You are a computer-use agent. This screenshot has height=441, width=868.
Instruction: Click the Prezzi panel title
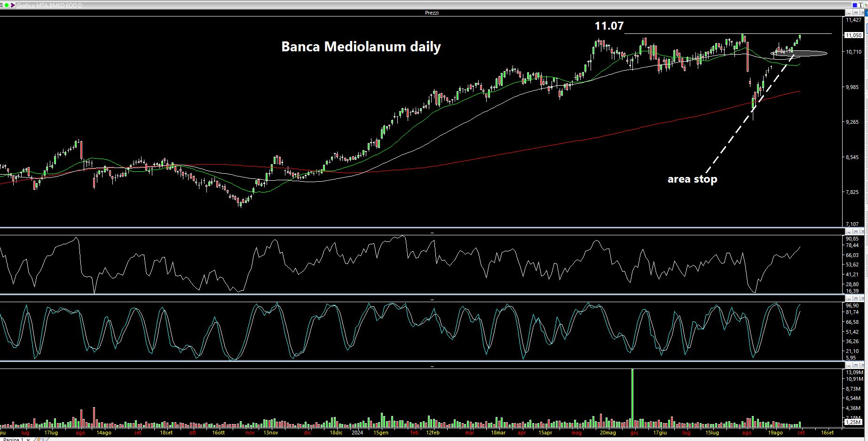(x=432, y=13)
